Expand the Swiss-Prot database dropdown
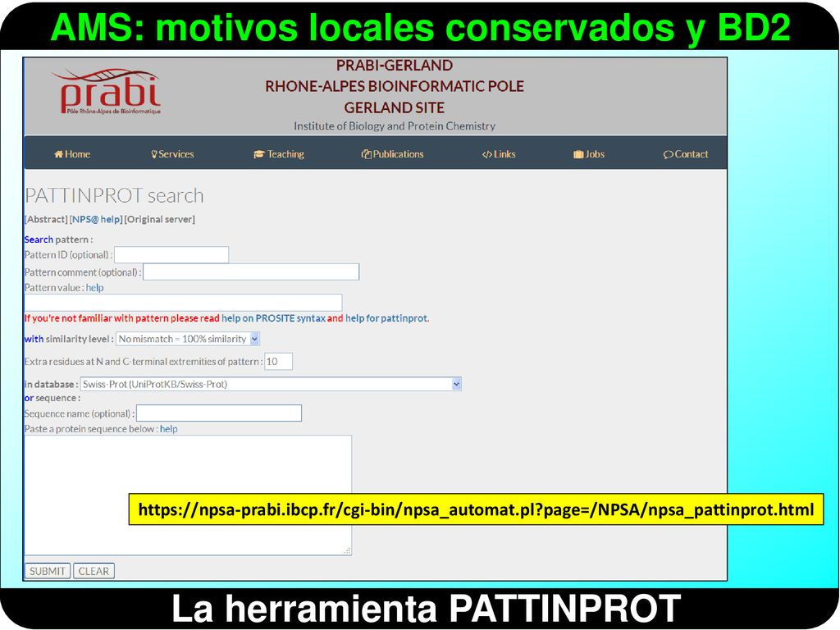Image resolution: width=840 pixels, height=630 pixels. 271,384
